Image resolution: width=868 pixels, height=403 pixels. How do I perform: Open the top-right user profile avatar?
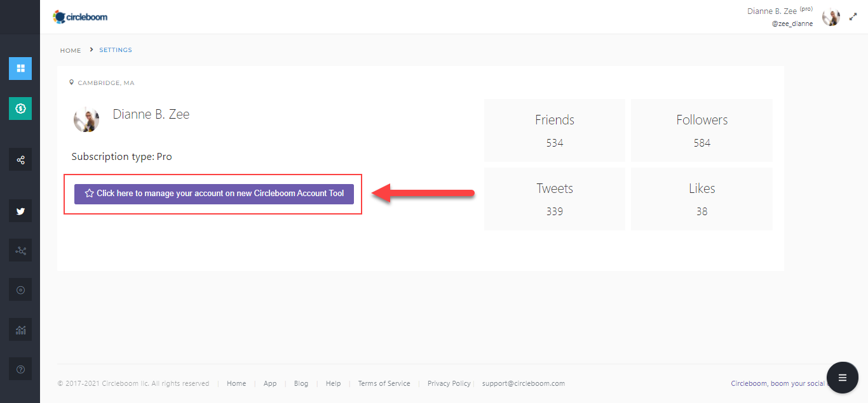831,17
